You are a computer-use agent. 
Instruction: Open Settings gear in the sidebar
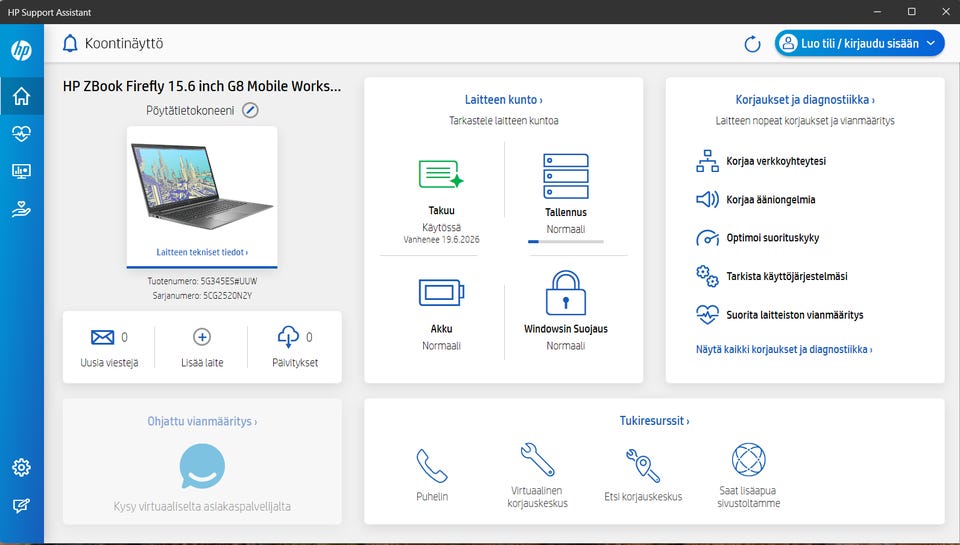tap(21, 467)
